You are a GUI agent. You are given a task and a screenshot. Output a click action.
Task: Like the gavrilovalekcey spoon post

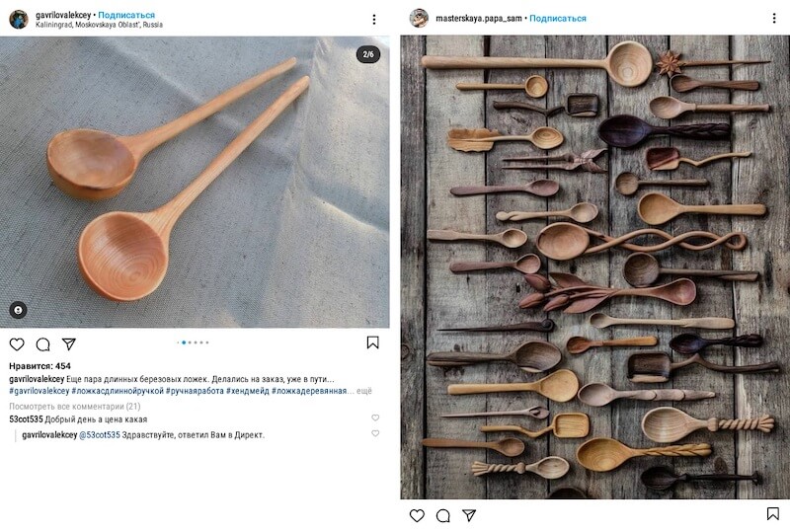point(17,344)
